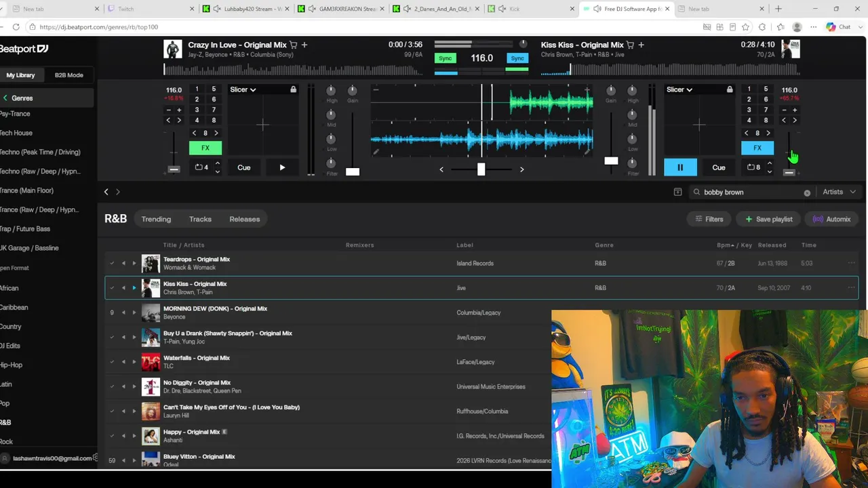
Task: Click the right deck Cue button
Action: pos(719,167)
